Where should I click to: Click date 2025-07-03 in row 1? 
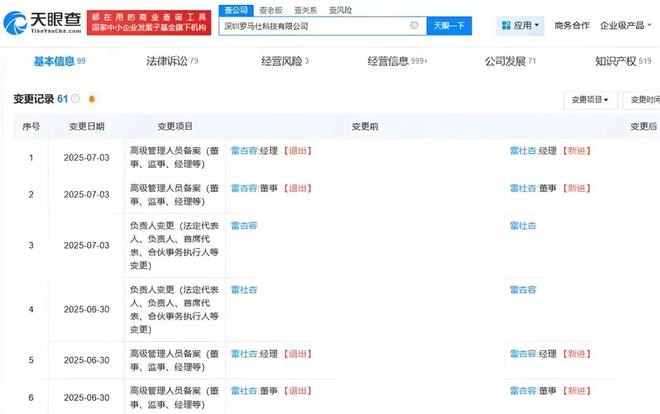87,158
